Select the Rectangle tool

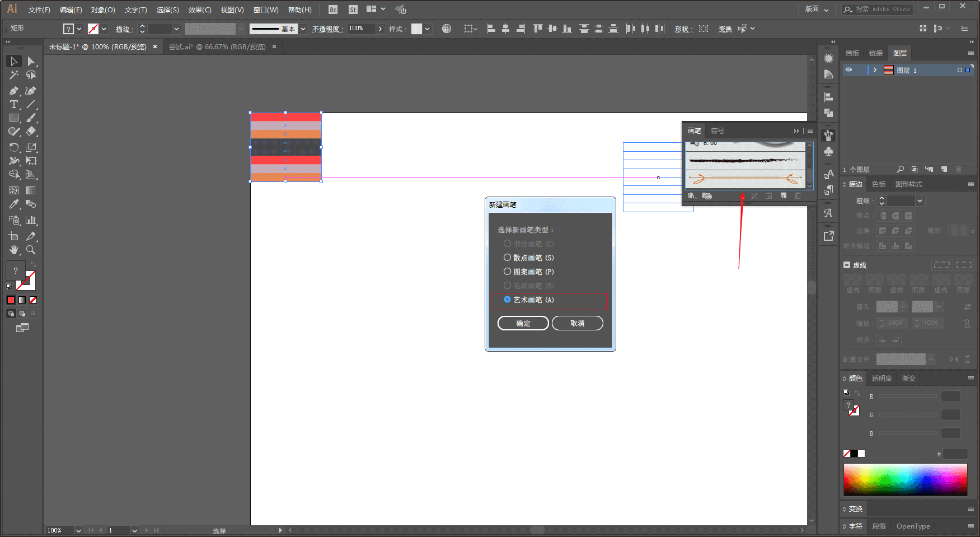click(x=14, y=118)
